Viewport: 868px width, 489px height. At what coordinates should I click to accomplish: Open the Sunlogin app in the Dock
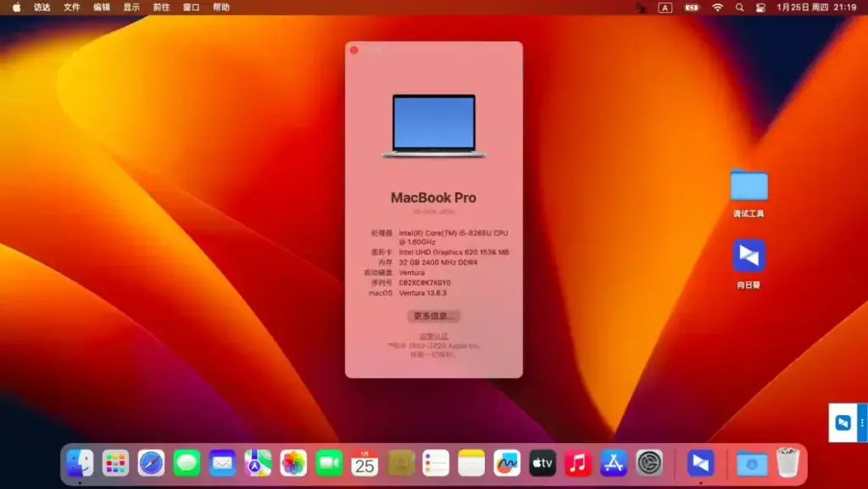pyautogui.click(x=700, y=463)
